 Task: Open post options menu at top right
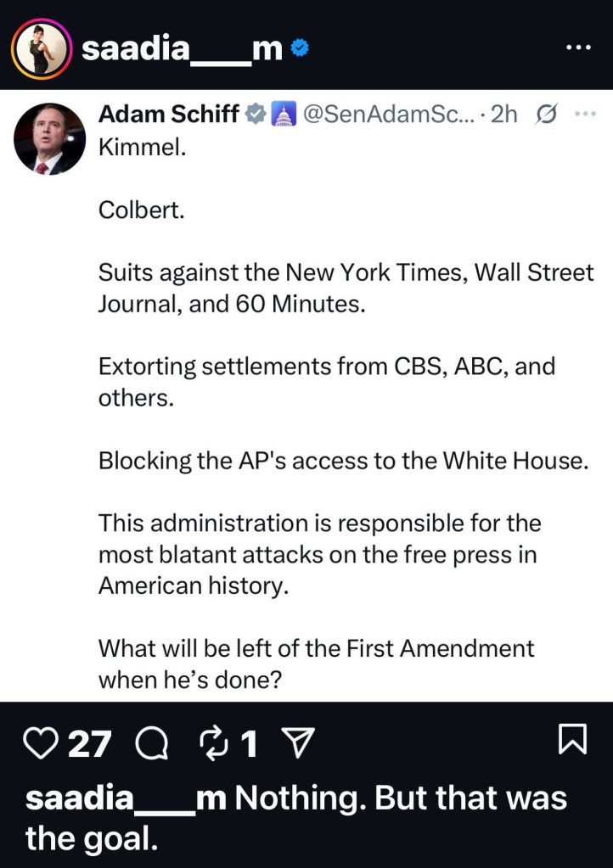pyautogui.click(x=577, y=47)
